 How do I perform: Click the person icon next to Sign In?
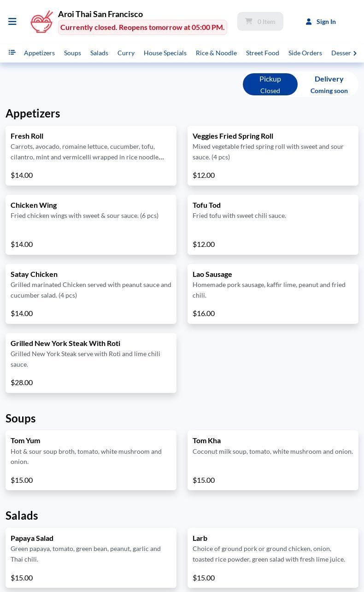pos(309,21)
